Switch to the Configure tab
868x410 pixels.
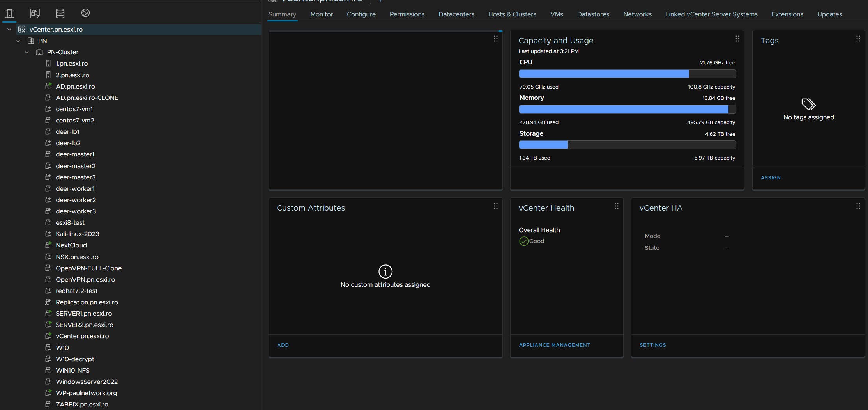[x=361, y=14]
